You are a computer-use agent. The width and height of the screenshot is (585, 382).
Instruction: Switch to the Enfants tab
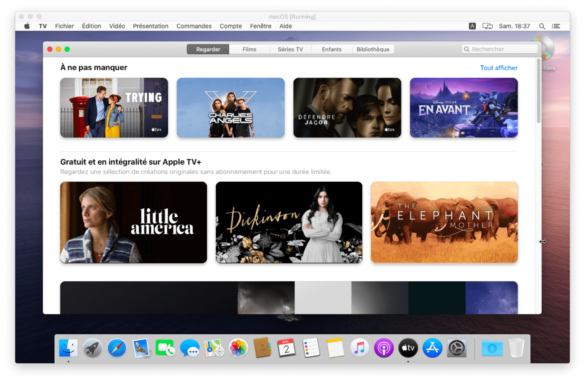coord(331,49)
